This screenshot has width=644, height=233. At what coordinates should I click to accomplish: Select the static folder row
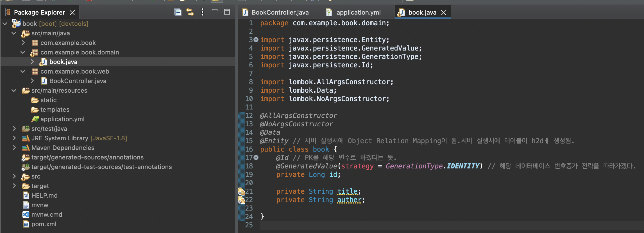tap(117, 100)
